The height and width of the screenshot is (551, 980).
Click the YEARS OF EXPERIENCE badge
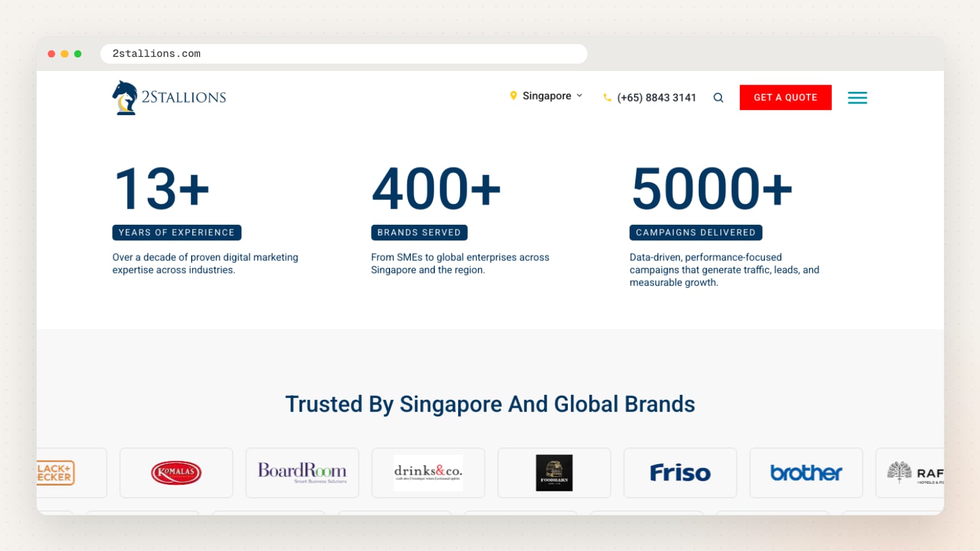176,233
